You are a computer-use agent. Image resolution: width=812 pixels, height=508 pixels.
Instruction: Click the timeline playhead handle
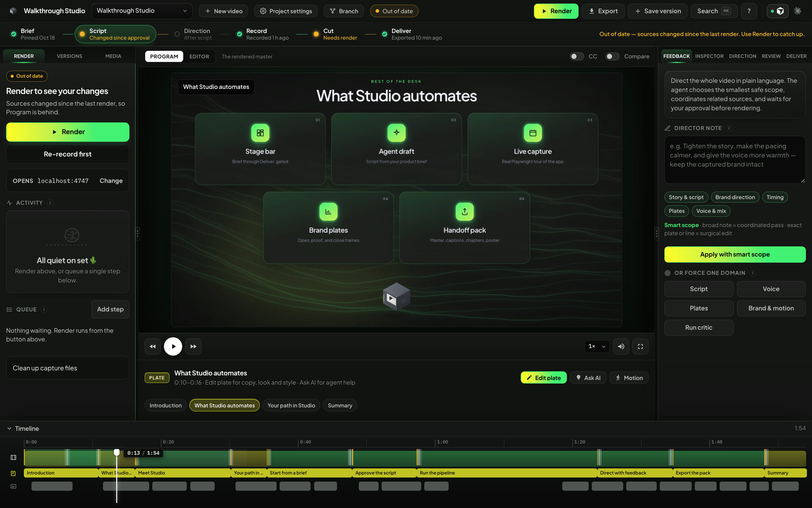click(117, 452)
